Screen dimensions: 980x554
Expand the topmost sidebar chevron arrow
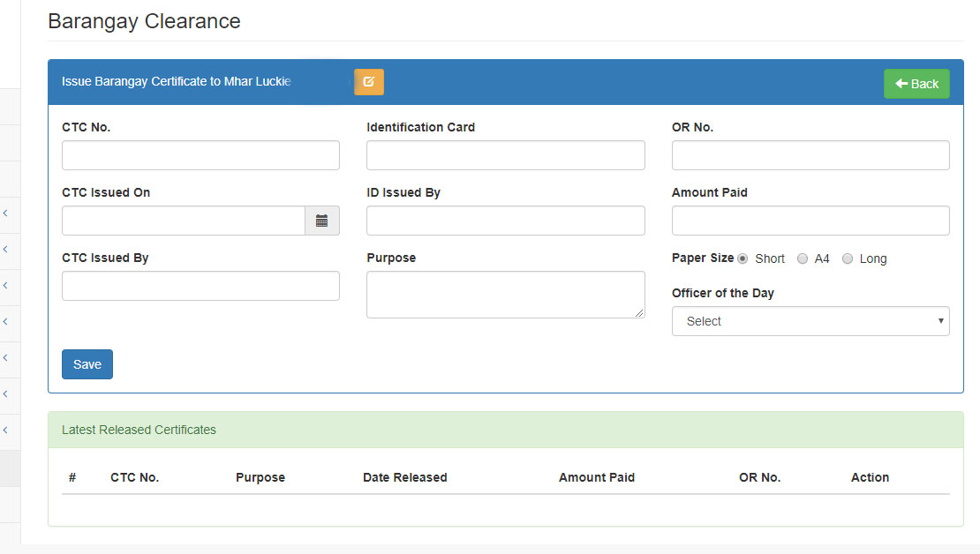click(5, 213)
